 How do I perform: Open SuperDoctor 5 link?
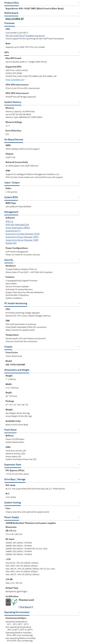tap(13, 231)
